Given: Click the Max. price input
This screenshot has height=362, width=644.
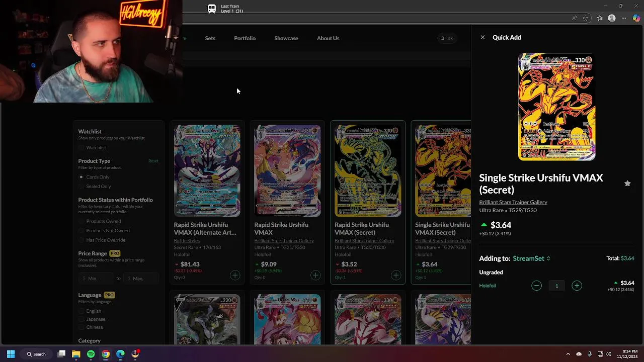Looking at the screenshot, I should (141, 278).
